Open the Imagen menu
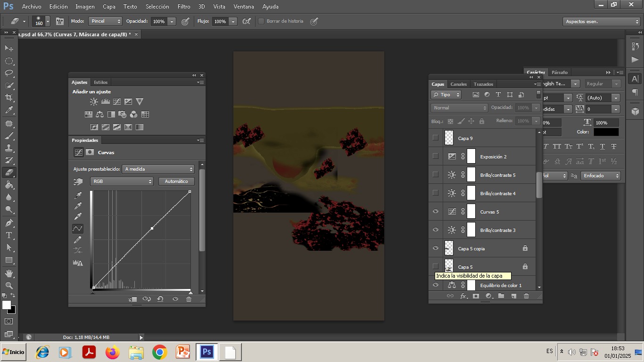644x362 pixels. [85, 7]
